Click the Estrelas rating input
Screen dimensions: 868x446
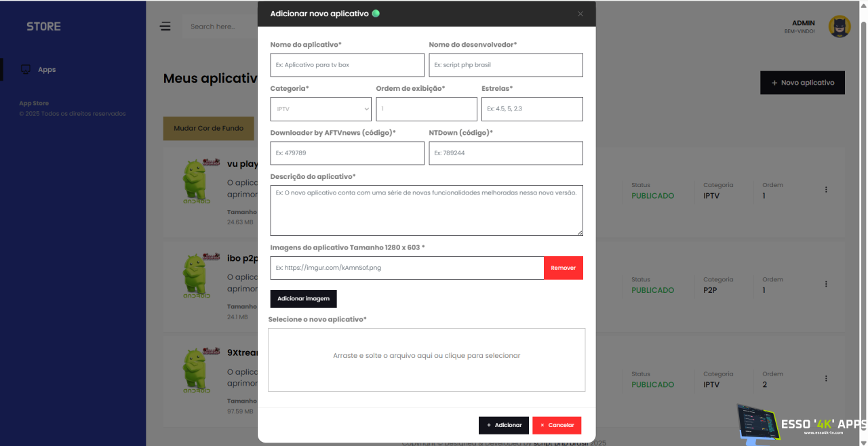coord(532,108)
